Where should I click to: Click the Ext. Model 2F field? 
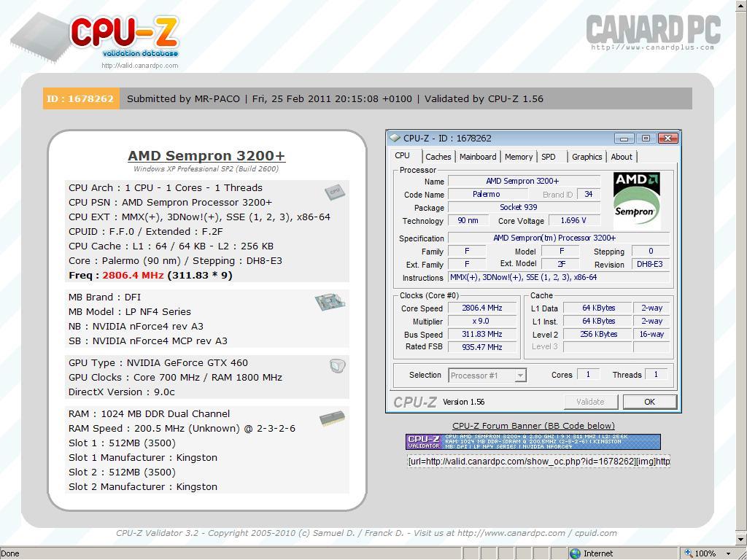561,264
